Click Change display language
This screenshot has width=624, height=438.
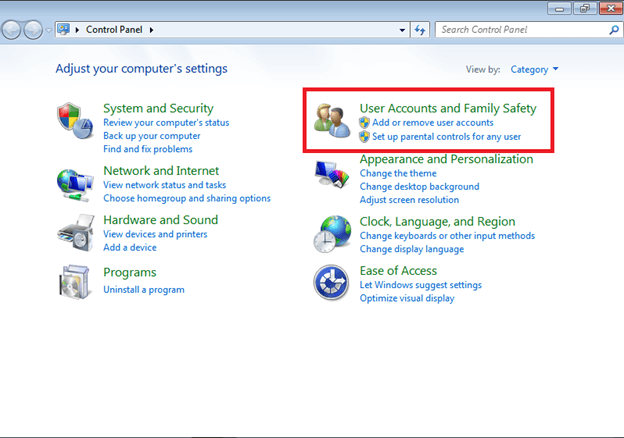pyautogui.click(x=412, y=249)
